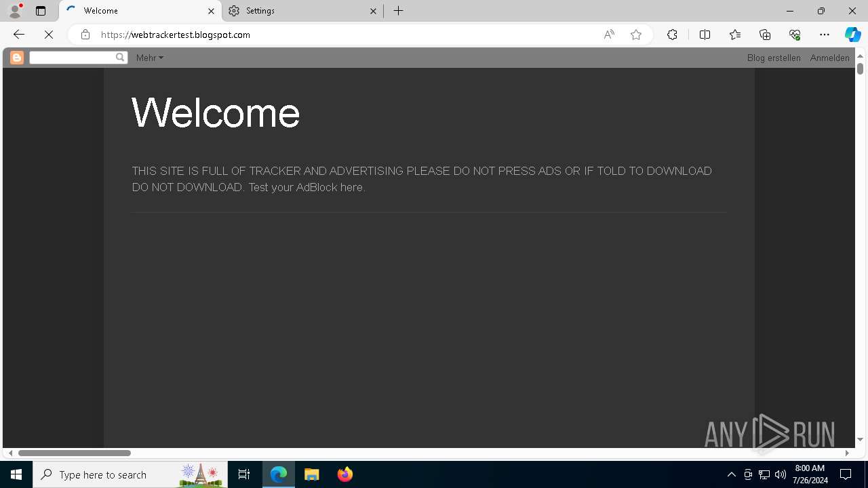Open the Extensions puzzle icon
Viewport: 868px width, 488px height.
[672, 35]
